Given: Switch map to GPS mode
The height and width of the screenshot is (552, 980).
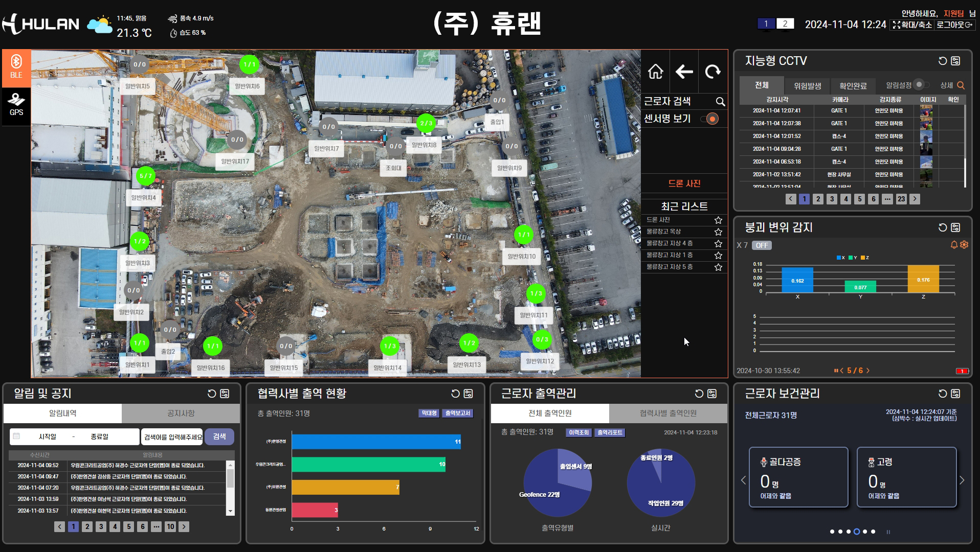Looking at the screenshot, I should tap(16, 104).
